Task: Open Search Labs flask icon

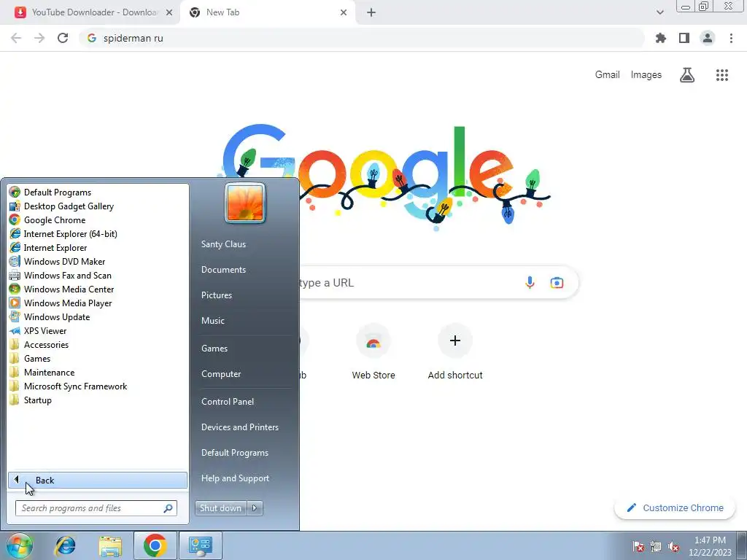Action: coord(687,75)
